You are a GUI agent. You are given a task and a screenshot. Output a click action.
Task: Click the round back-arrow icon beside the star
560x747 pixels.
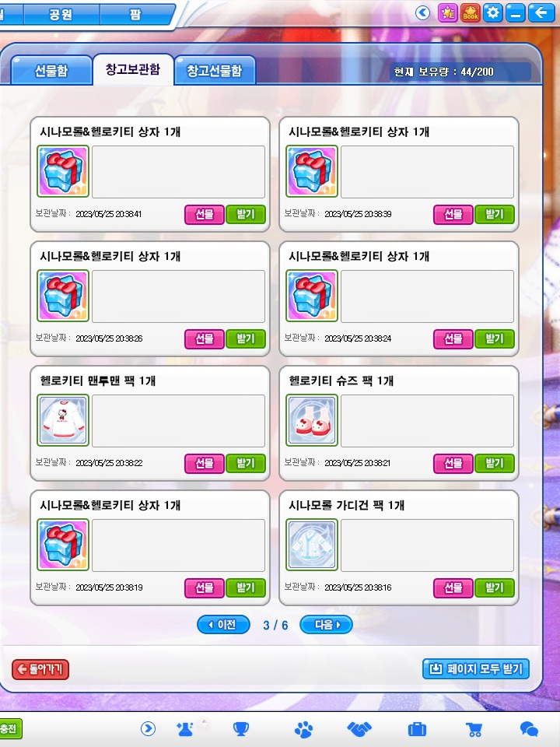422,12
